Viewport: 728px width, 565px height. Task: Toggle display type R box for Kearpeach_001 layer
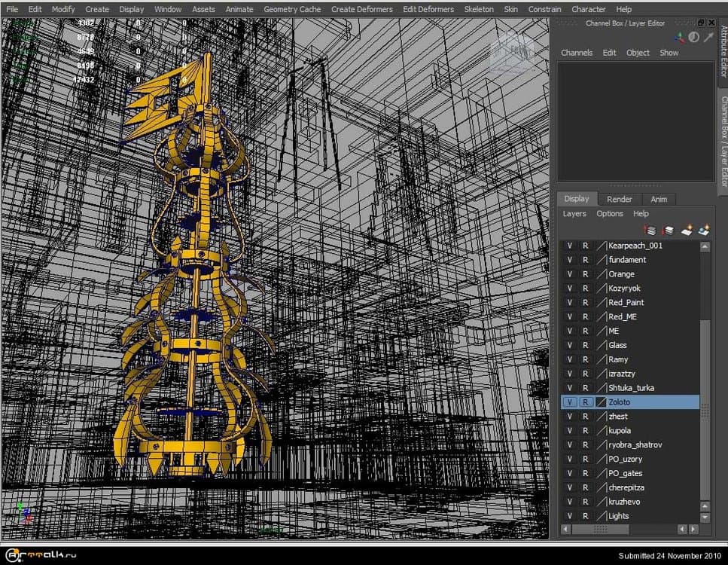[x=586, y=246]
